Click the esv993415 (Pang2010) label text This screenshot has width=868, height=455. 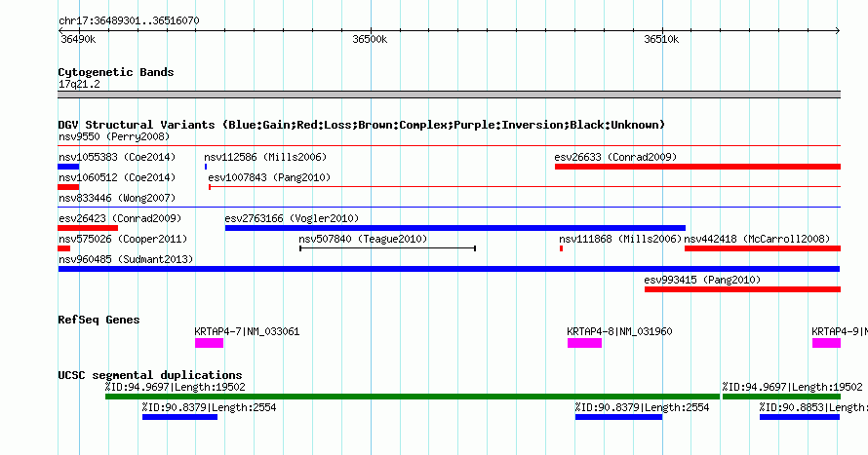(702, 280)
